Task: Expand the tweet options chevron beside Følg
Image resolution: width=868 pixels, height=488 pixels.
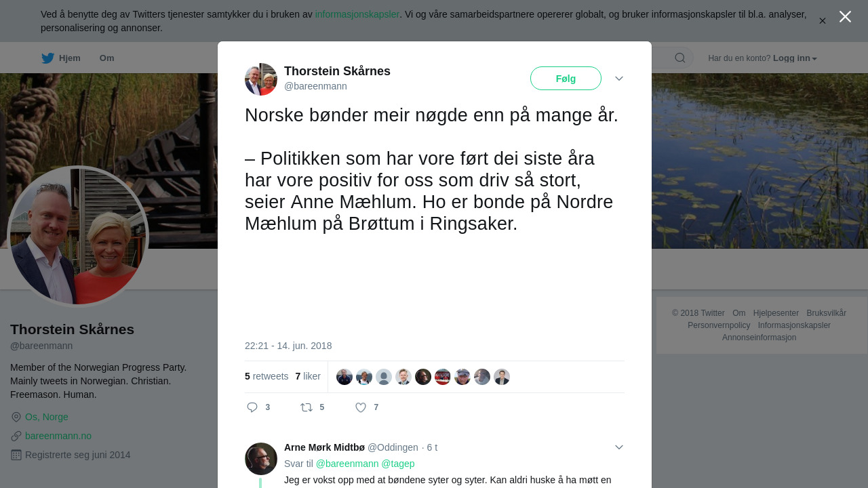Action: pos(619,79)
